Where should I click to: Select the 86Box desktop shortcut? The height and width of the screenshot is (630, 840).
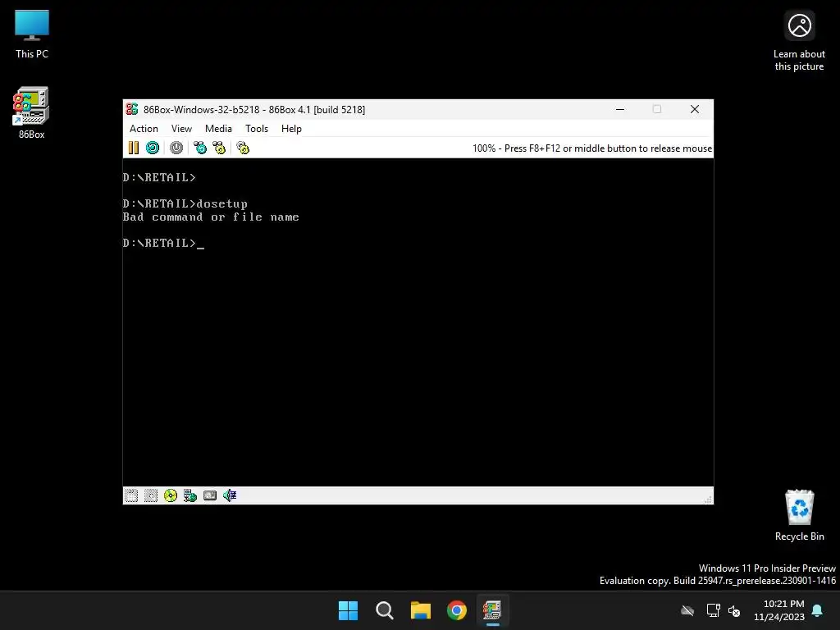click(32, 113)
